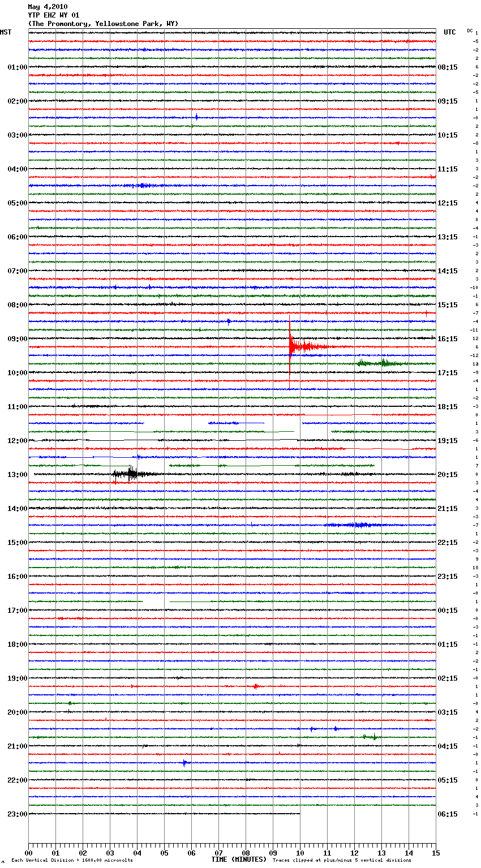Pick the 22:15 UTC time label
The image size is (481, 868).
coord(448,543)
